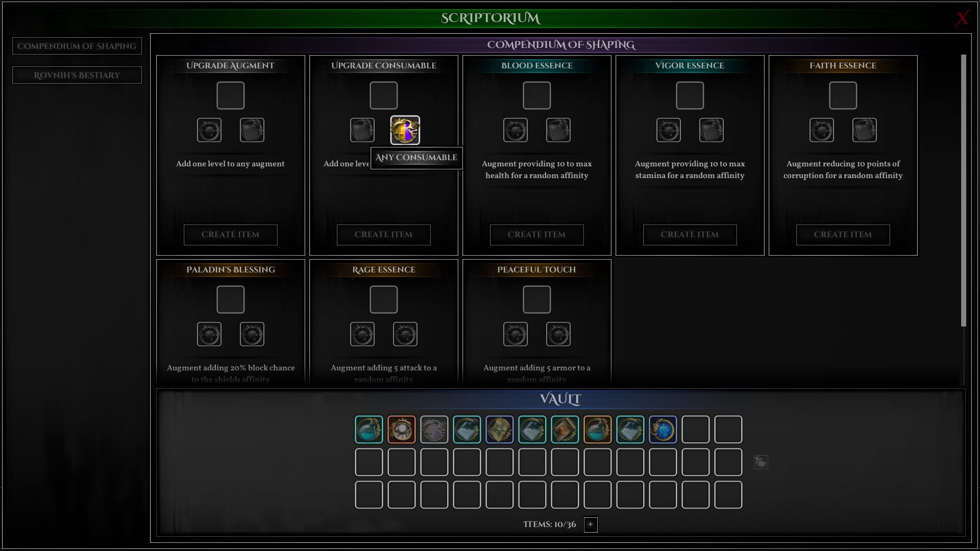Click the result slot of Rage Essence
Screen dimensions: 980x551
[383, 299]
